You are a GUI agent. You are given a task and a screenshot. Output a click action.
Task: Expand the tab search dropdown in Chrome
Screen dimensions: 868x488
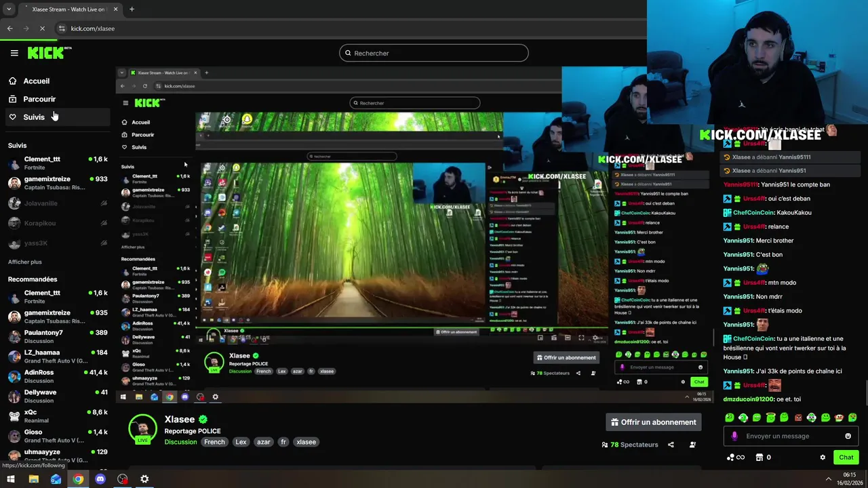[x=9, y=9]
